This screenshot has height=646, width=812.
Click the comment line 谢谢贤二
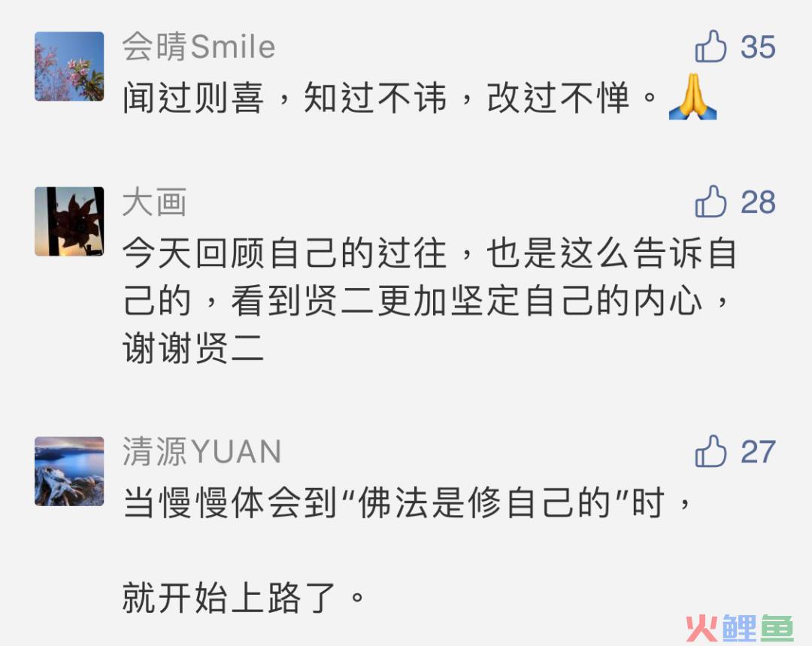[194, 348]
